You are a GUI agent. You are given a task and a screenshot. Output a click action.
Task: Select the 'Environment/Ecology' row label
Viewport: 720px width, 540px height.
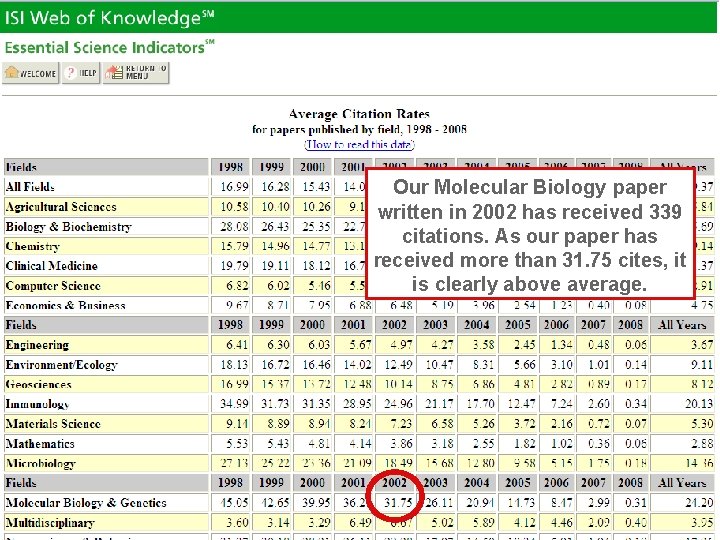coord(62,365)
